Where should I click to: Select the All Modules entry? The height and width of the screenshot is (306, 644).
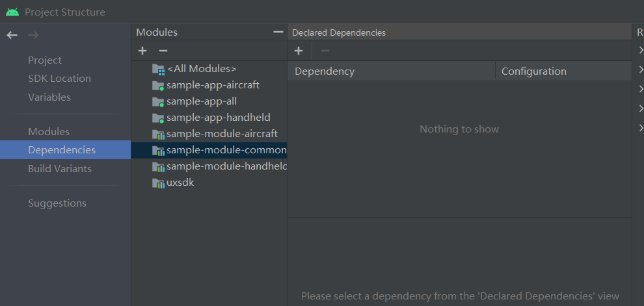(201, 68)
